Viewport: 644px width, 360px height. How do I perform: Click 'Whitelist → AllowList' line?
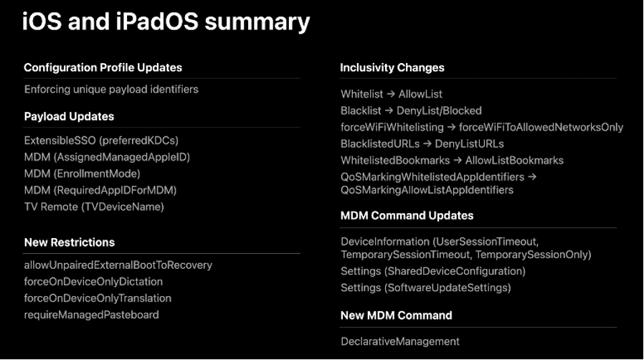coord(392,94)
